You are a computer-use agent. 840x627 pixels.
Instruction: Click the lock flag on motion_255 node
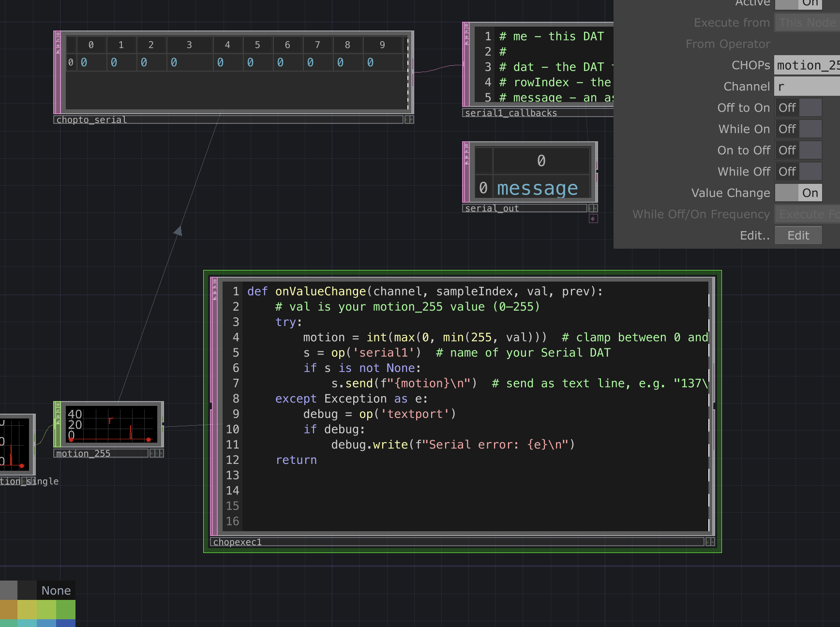tap(57, 422)
